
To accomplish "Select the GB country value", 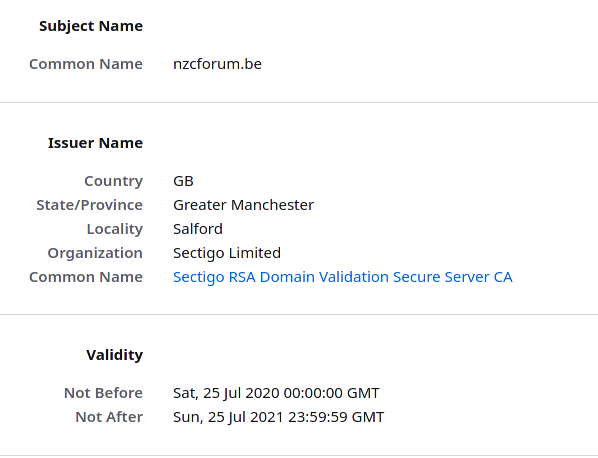I will pos(183,181).
